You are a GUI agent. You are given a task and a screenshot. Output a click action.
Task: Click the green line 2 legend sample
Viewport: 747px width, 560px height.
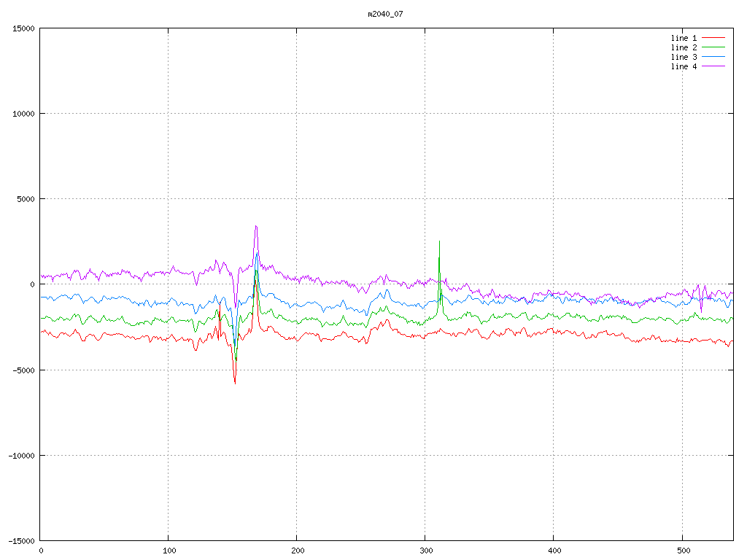tap(713, 47)
